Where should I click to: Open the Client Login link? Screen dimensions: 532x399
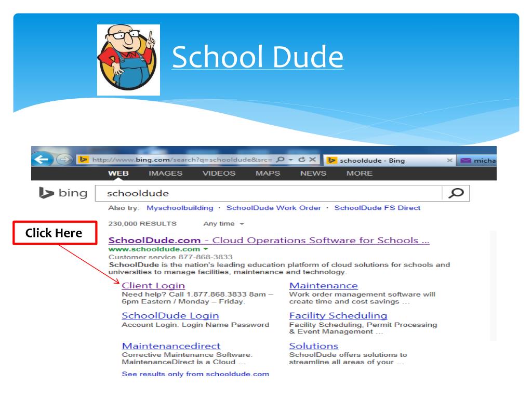pyautogui.click(x=153, y=286)
